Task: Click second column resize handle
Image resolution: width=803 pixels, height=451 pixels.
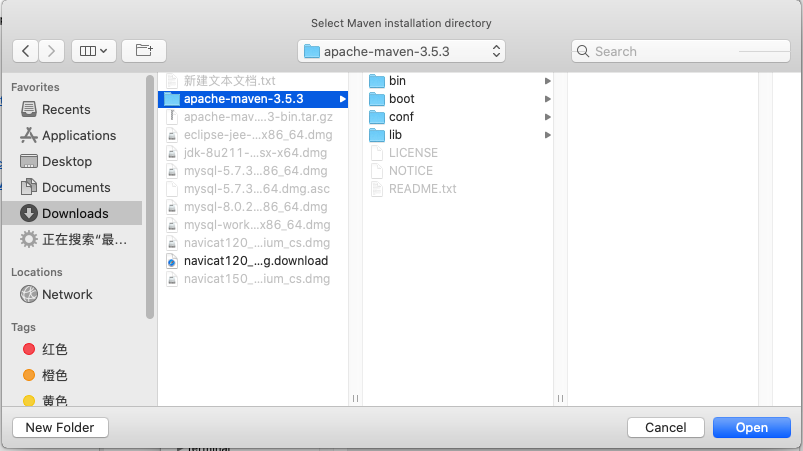Action: tap(560, 398)
